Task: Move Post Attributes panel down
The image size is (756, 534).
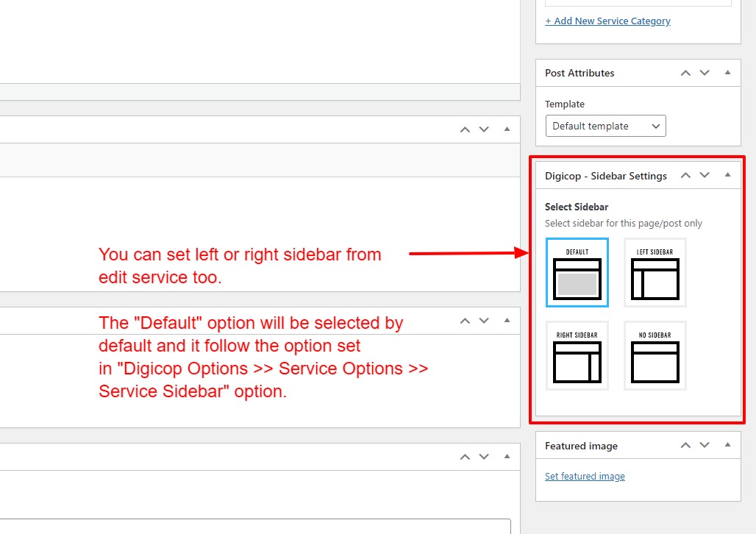Action: click(x=705, y=73)
